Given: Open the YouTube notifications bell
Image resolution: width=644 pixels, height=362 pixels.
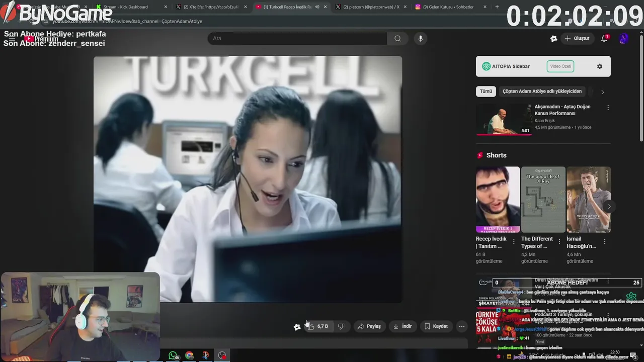Looking at the screenshot, I should coord(605,38).
